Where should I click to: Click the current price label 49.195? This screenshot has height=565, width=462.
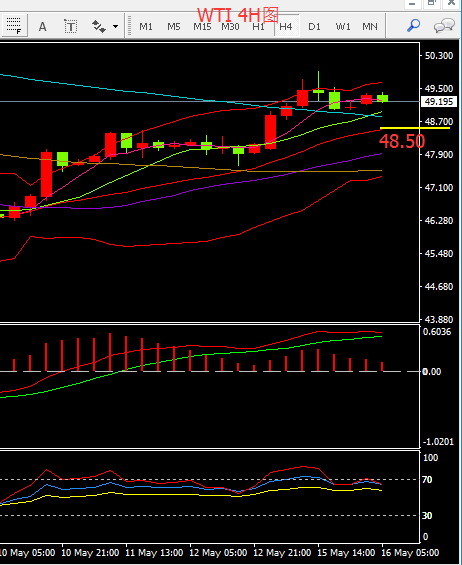(x=438, y=102)
